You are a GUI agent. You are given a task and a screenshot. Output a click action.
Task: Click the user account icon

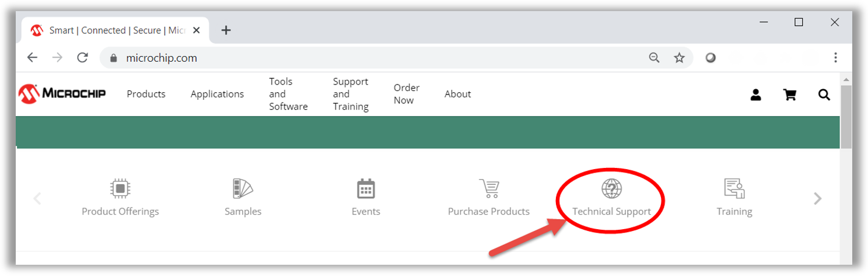pos(755,94)
